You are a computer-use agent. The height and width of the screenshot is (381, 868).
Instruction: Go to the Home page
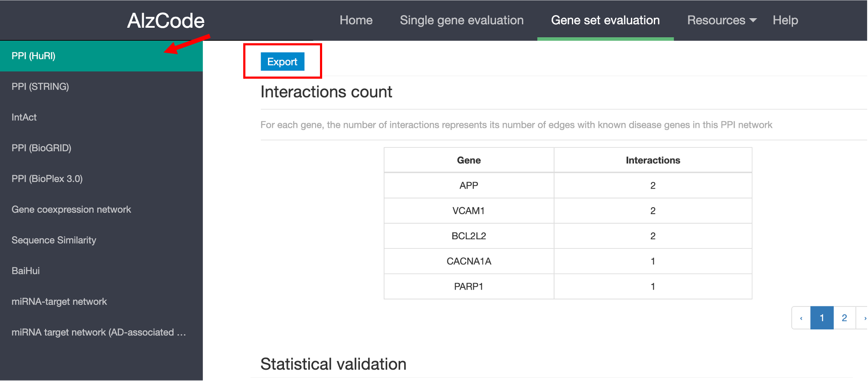coord(356,20)
